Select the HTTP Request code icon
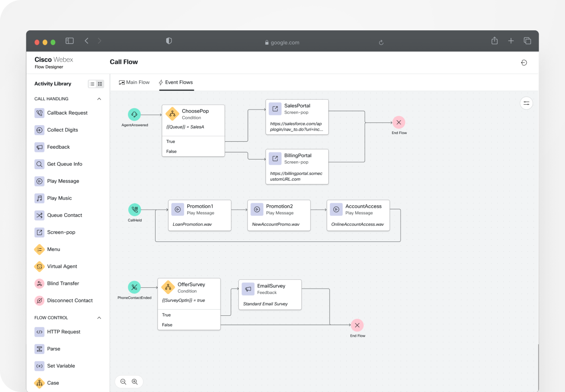The width and height of the screenshot is (565, 392). click(39, 332)
